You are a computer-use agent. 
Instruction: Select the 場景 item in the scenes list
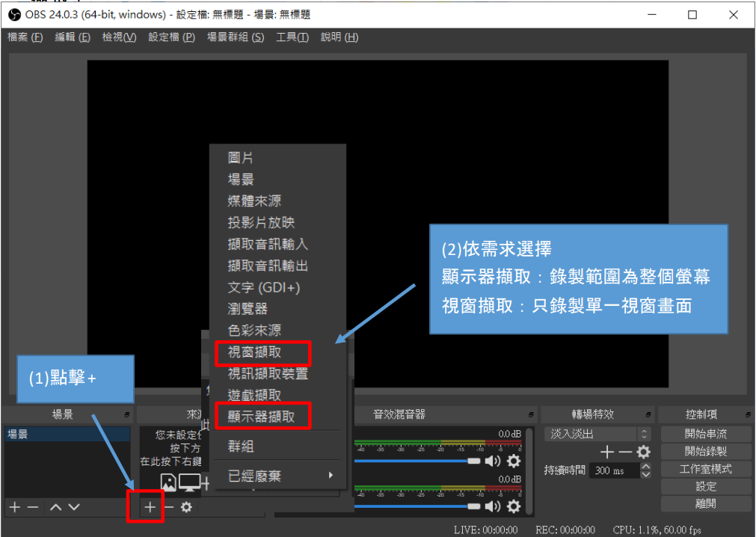67,434
